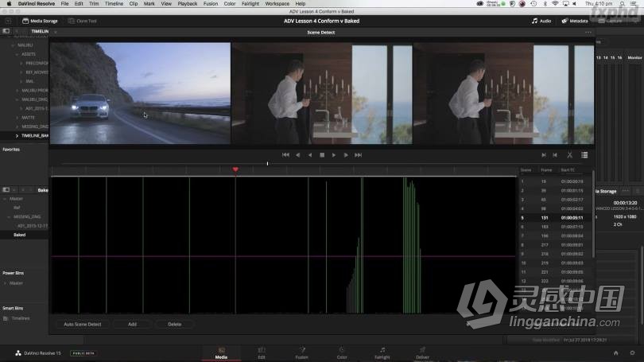Image resolution: width=644 pixels, height=362 pixels.
Task: Click the magenta threshold line in the scene graph
Action: pos(278,256)
